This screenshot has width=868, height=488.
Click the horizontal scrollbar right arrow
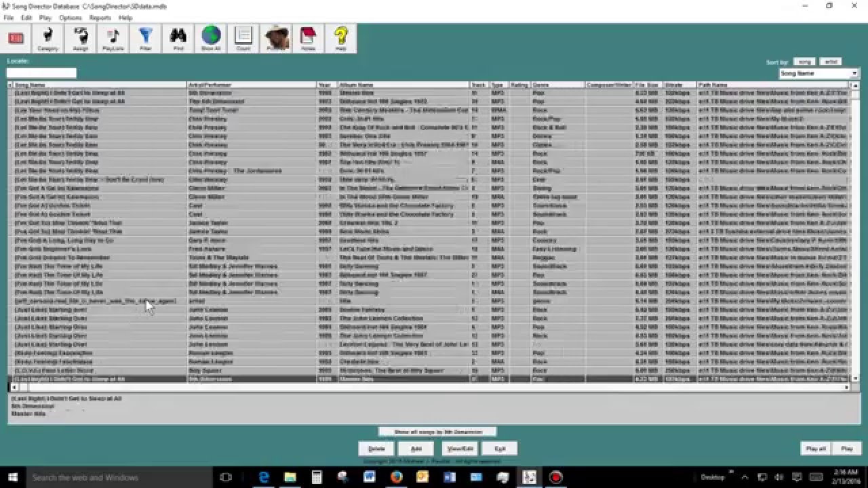(846, 387)
